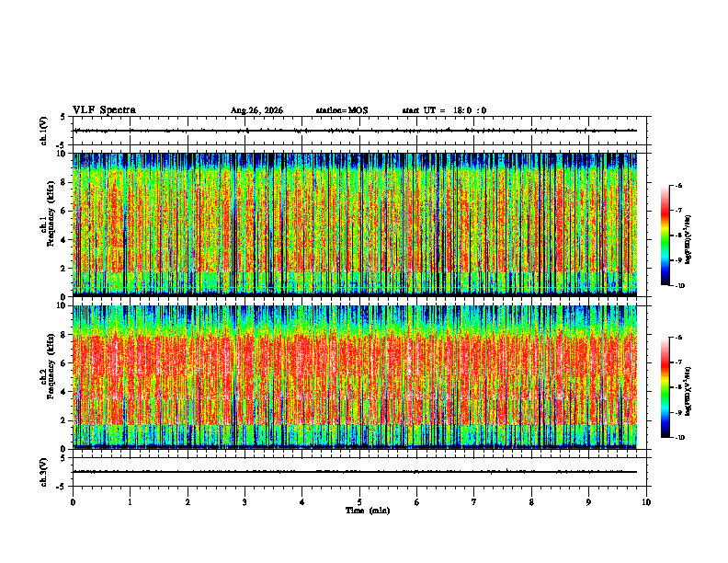The image size is (728, 563).
Task: Click the ch.1 voltage waveform trace
Action: point(355,131)
